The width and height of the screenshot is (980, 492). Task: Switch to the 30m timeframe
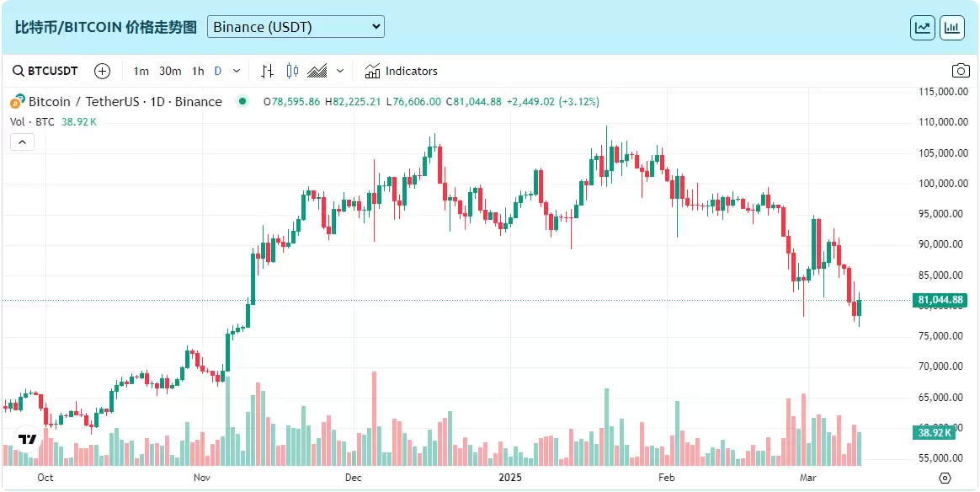168,71
